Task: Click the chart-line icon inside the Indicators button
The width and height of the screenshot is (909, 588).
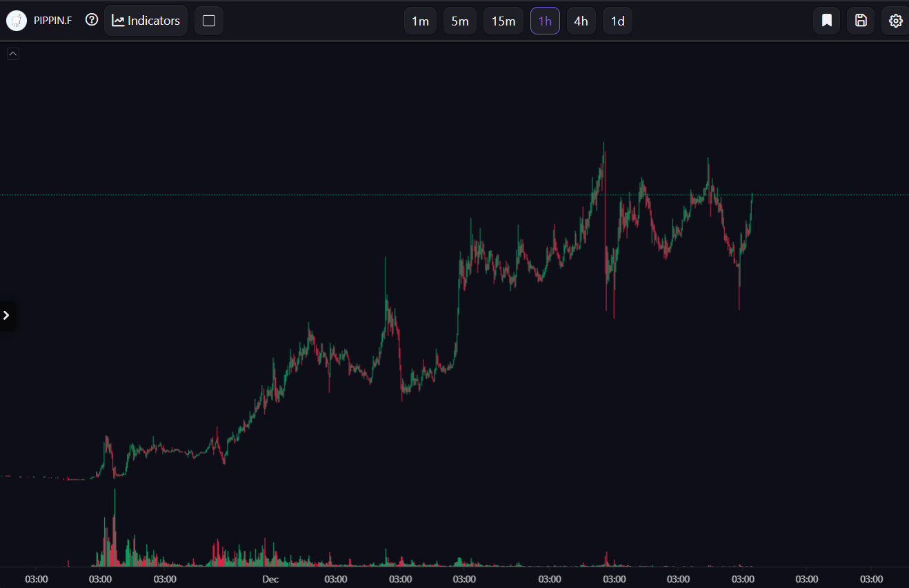Action: (x=119, y=21)
